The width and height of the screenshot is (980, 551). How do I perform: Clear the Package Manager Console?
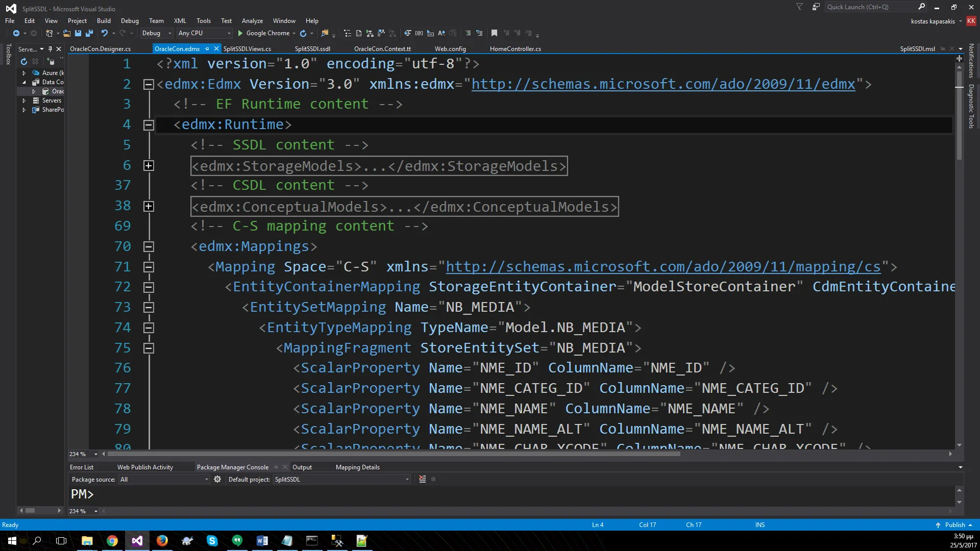pos(422,479)
